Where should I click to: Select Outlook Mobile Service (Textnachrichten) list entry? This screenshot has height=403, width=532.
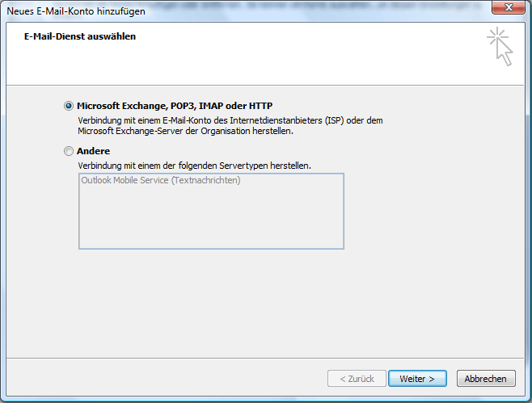click(161, 180)
